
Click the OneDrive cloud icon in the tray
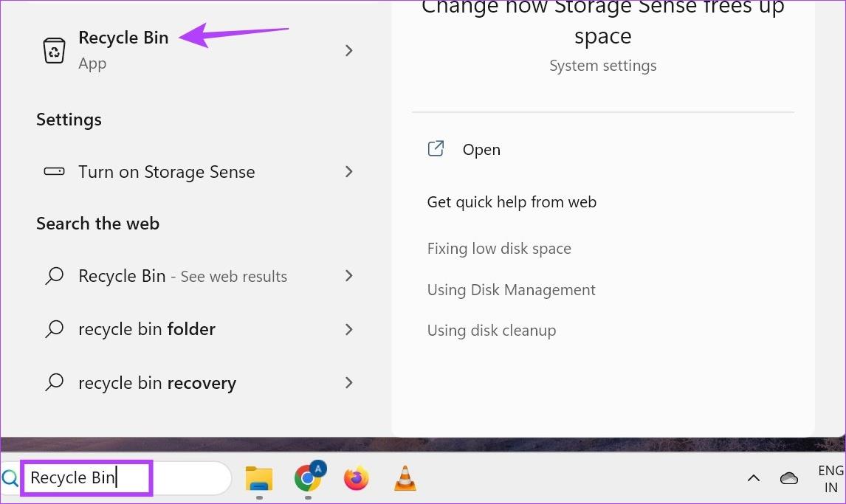coord(788,478)
